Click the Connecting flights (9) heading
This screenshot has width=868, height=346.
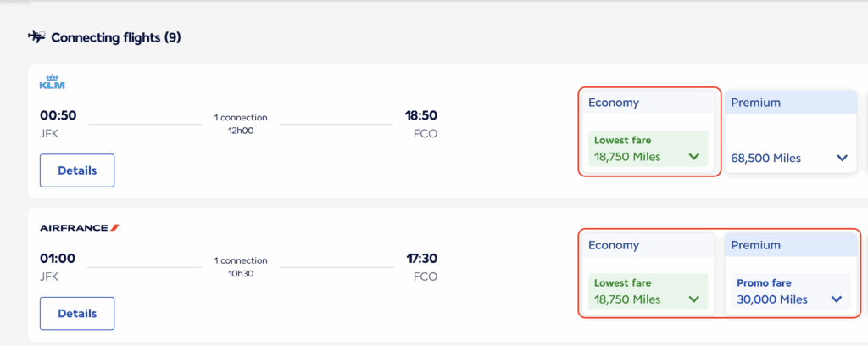[116, 37]
